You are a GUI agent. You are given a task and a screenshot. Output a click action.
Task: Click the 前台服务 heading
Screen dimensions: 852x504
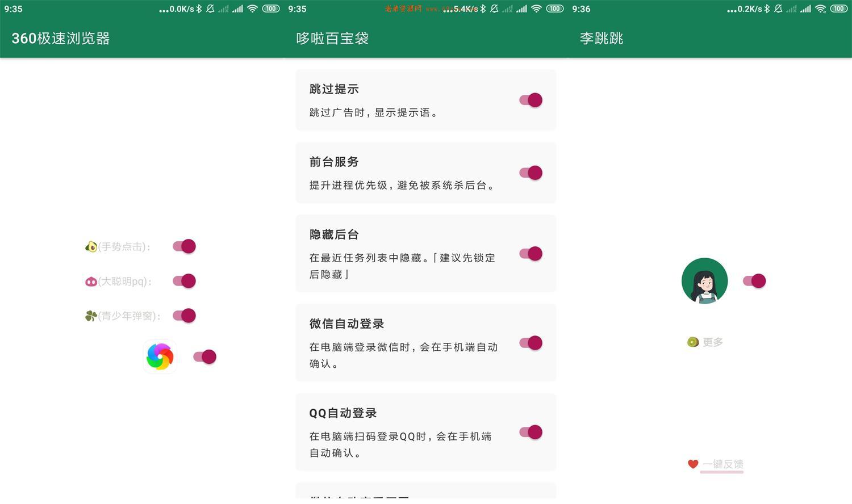334,162
